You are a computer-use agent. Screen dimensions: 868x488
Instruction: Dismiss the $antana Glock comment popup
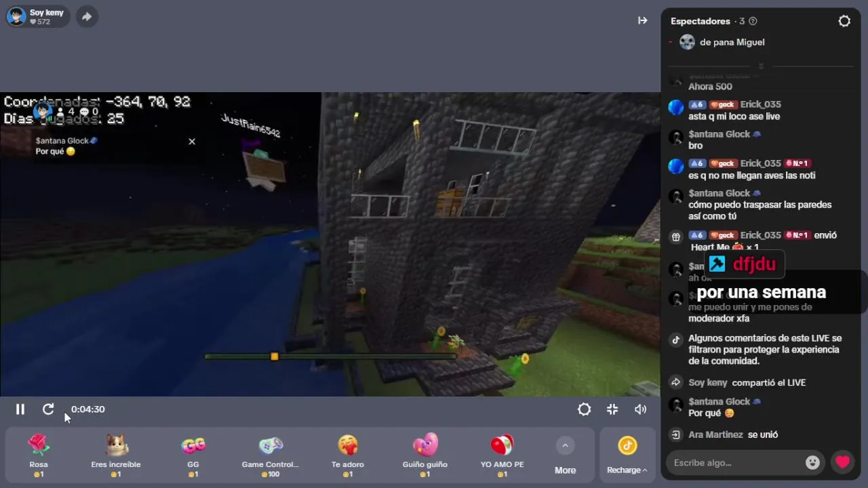[x=192, y=142]
